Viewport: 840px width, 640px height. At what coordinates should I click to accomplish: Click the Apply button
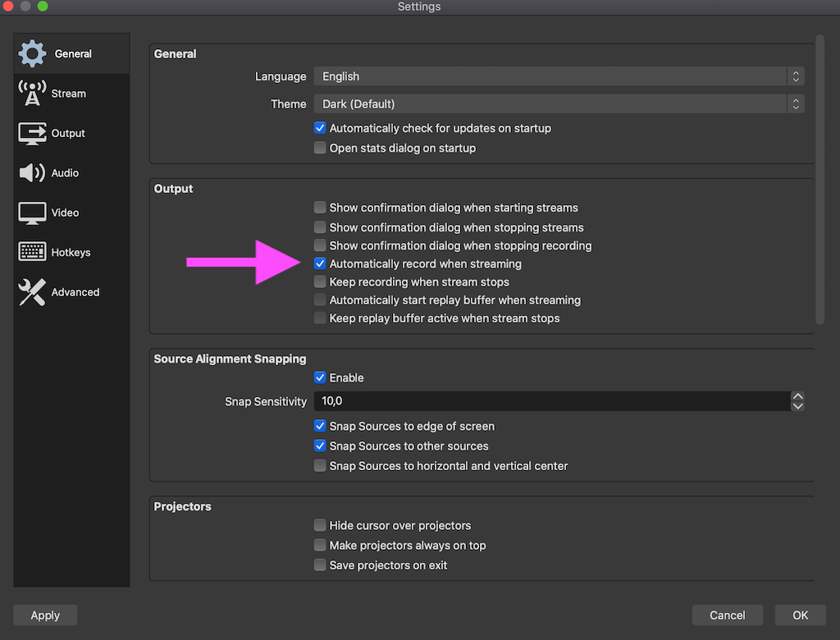45,615
